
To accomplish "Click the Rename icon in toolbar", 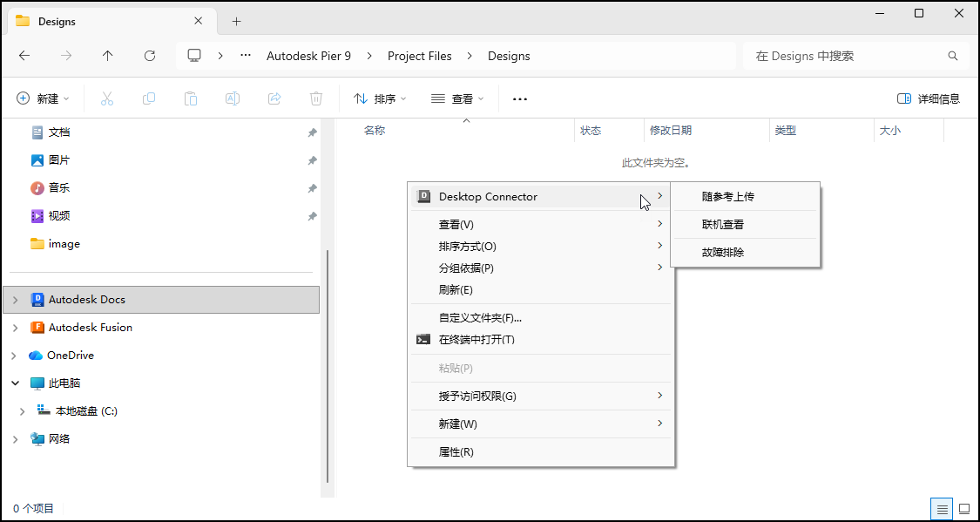I will [233, 98].
